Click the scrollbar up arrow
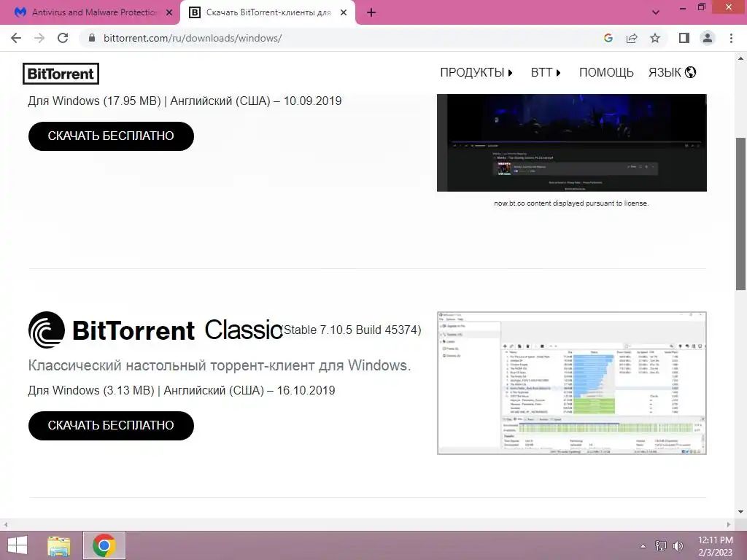The height and width of the screenshot is (560, 747). pos(741,58)
